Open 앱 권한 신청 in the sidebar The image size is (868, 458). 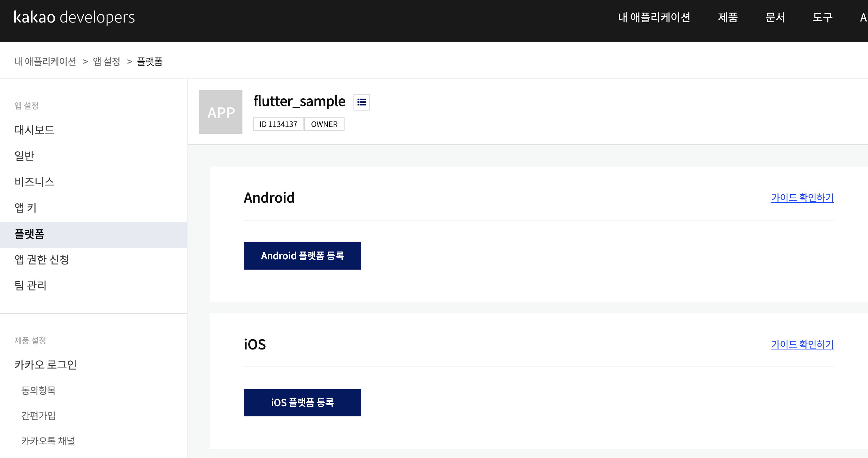point(42,260)
